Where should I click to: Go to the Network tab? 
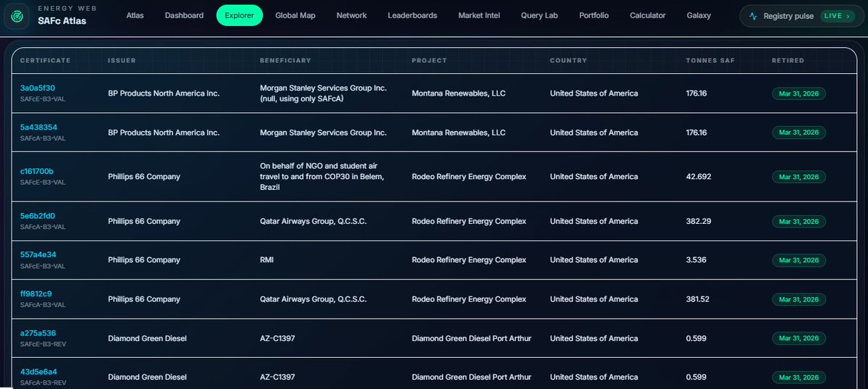[352, 15]
